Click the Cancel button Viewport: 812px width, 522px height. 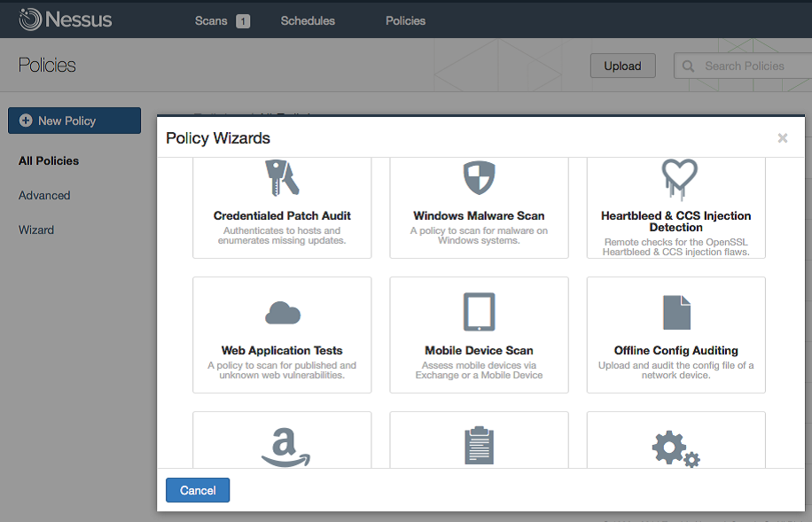tap(198, 490)
